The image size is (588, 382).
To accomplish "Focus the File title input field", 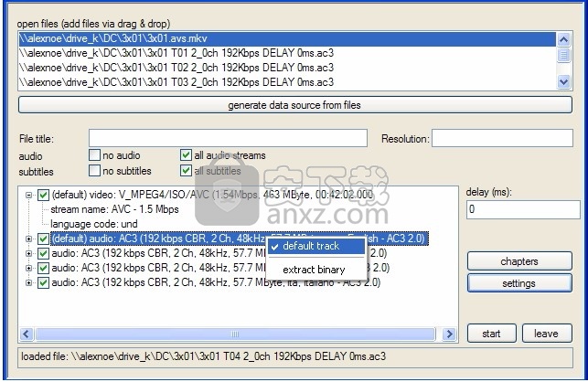I will 228,138.
